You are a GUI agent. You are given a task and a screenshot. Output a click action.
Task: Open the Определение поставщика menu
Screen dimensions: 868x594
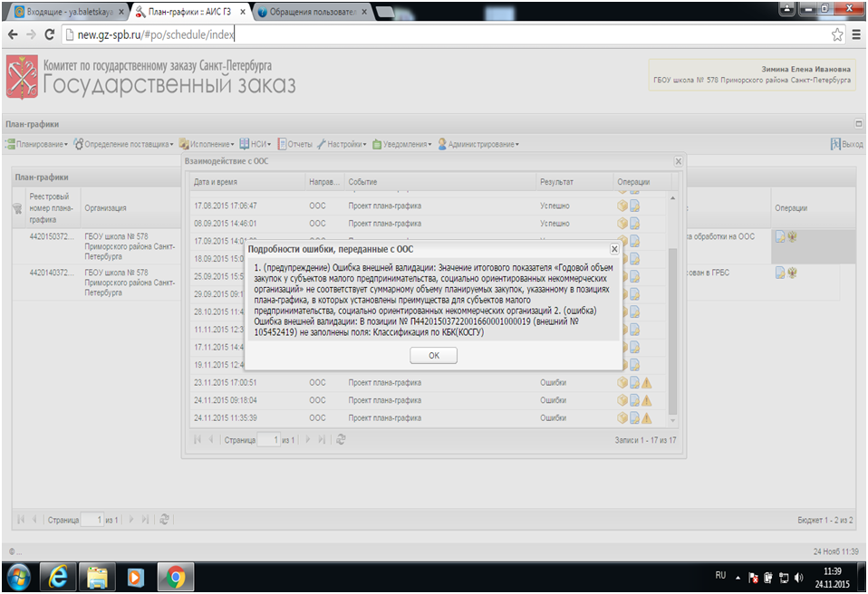(x=123, y=144)
